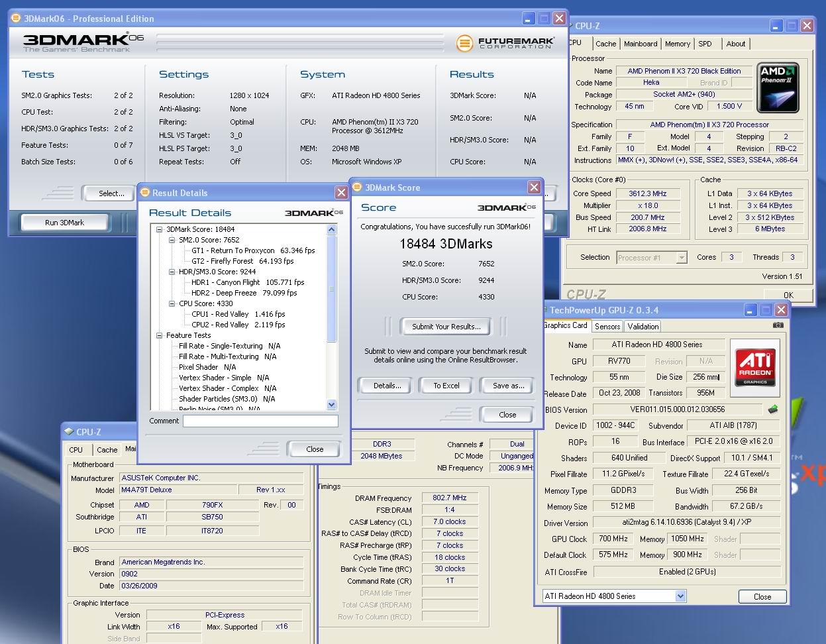Collapse the HDR/SM3.0 Score: 9244 node

(x=172, y=272)
